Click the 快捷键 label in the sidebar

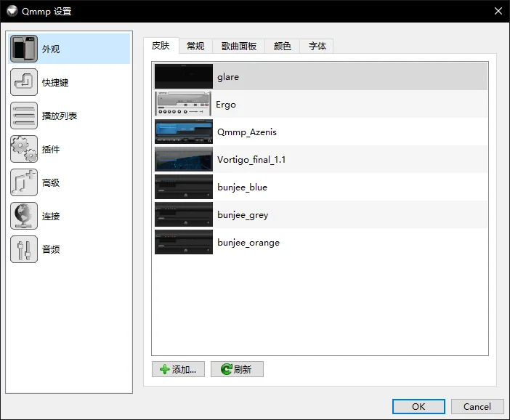pos(55,83)
